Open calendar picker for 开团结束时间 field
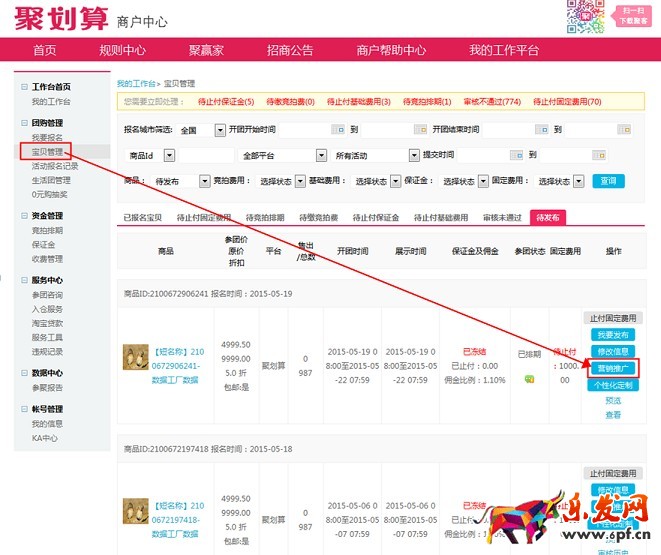661x555 pixels. [541, 130]
